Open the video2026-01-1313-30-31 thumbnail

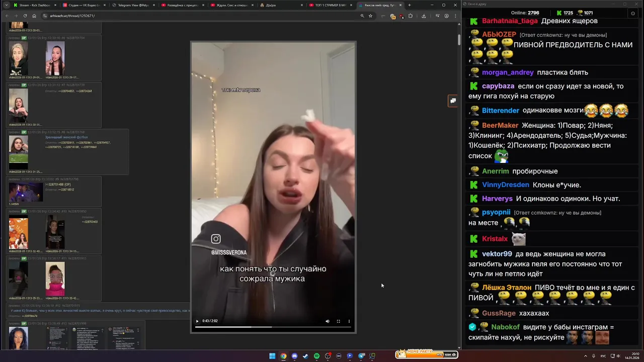(19, 106)
